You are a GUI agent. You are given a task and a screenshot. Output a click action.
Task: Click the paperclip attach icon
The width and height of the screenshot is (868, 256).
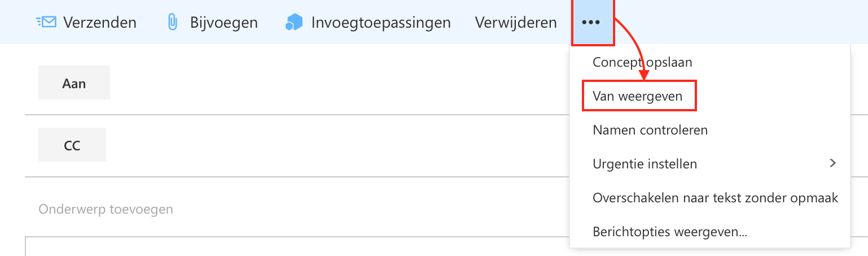click(173, 23)
